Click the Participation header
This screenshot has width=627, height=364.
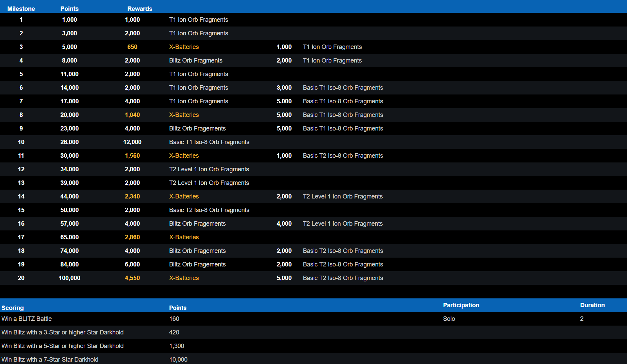coord(461,305)
